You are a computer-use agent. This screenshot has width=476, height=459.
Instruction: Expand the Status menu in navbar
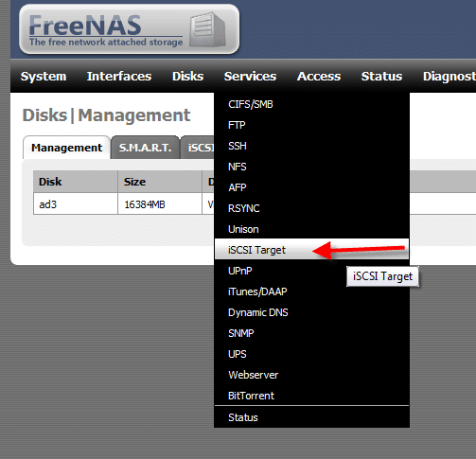[x=381, y=77]
